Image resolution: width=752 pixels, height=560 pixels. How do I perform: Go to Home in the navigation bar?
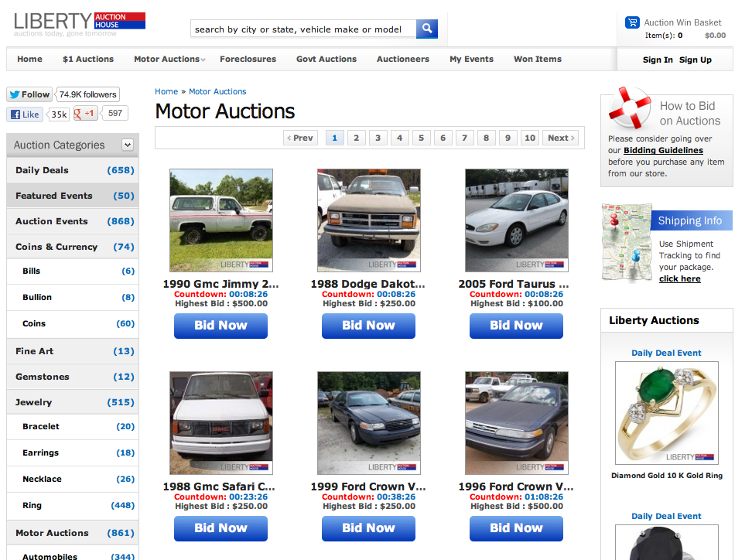(x=29, y=59)
